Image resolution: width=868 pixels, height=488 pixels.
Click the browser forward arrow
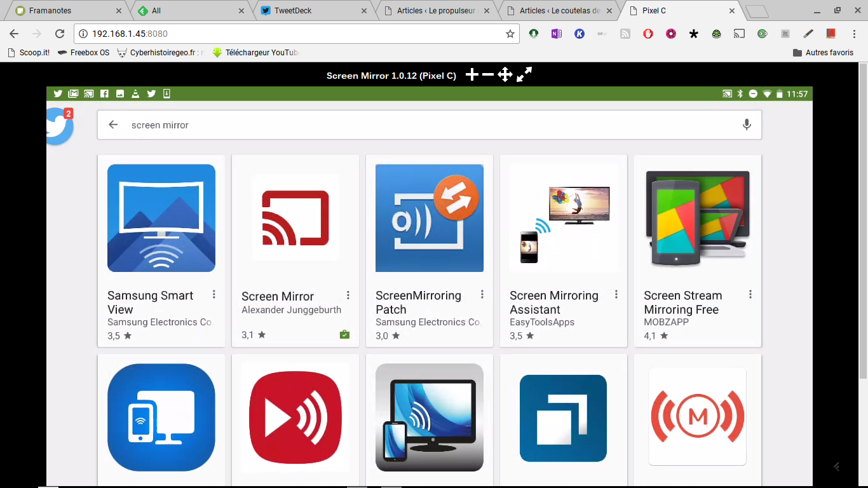(x=37, y=34)
